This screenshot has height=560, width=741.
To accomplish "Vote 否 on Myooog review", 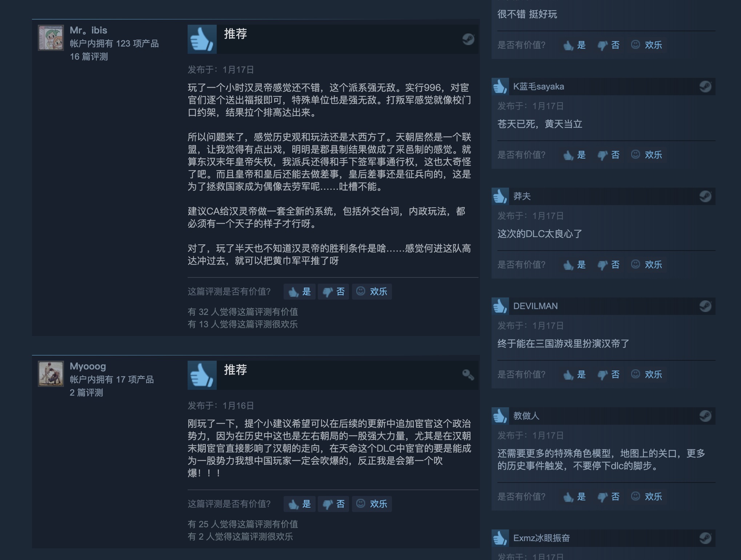I will click(x=333, y=504).
